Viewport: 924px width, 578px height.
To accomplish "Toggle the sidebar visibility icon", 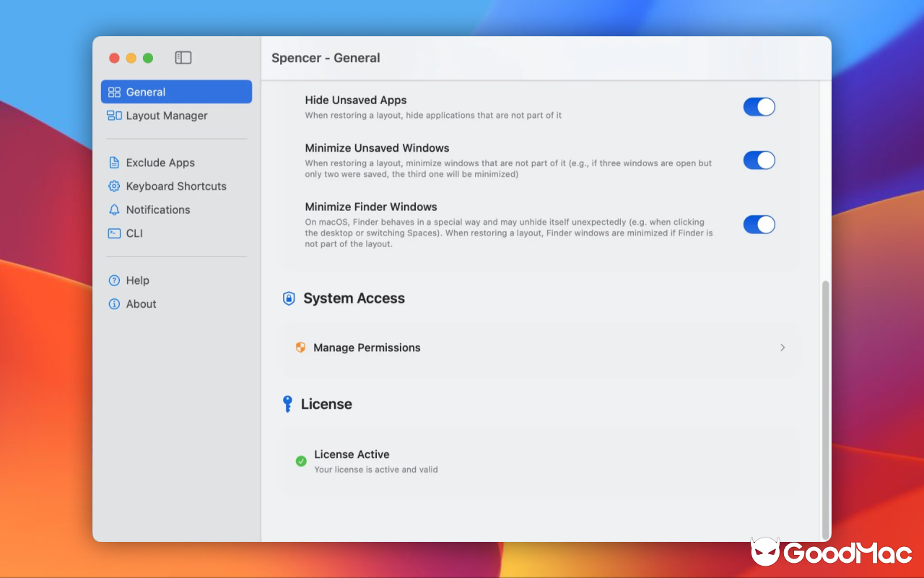I will click(x=183, y=57).
